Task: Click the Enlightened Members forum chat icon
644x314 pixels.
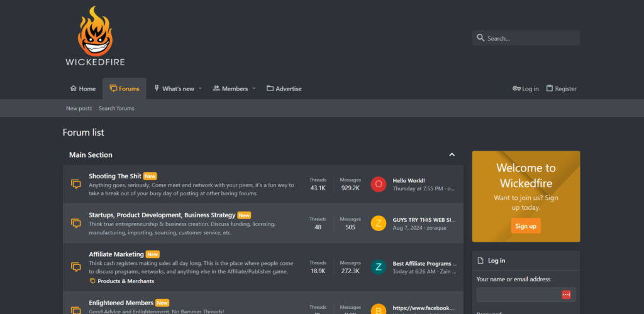Action: click(x=76, y=310)
